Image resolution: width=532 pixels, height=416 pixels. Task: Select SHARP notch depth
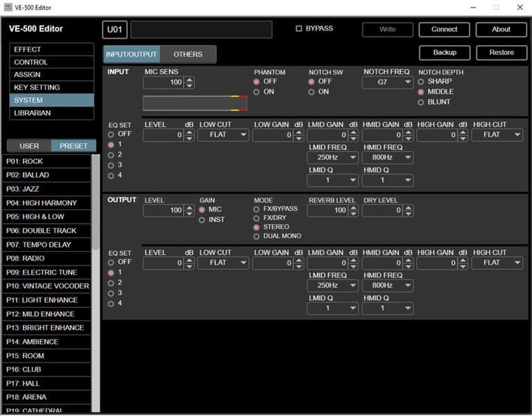(x=421, y=82)
